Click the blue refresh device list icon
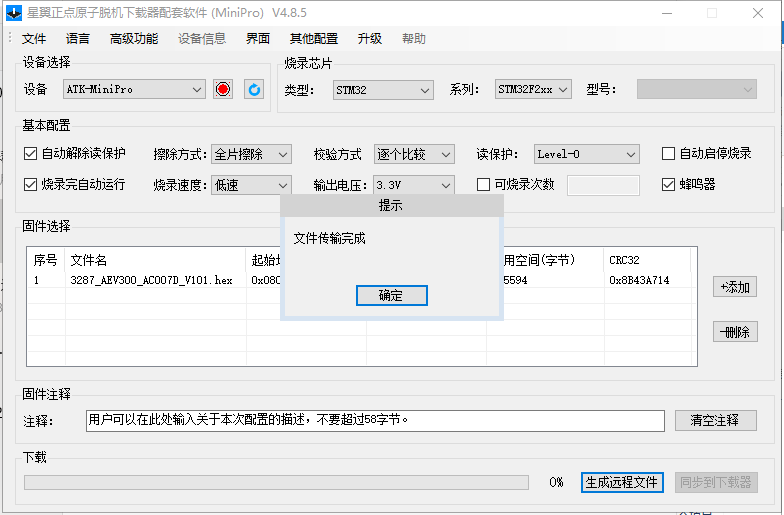Viewport: 784px width, 515px height. click(254, 90)
